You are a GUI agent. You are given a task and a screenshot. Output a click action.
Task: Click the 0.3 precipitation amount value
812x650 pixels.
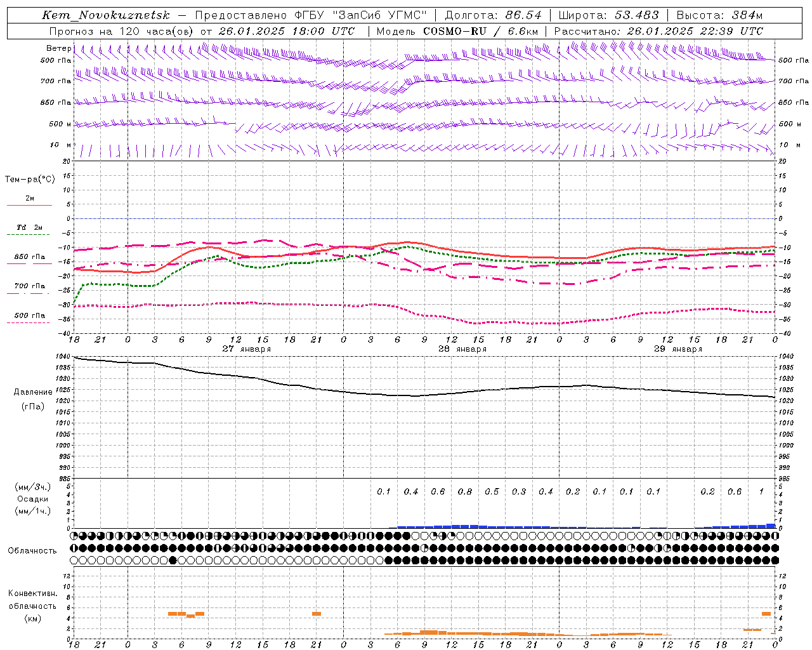[x=519, y=491]
